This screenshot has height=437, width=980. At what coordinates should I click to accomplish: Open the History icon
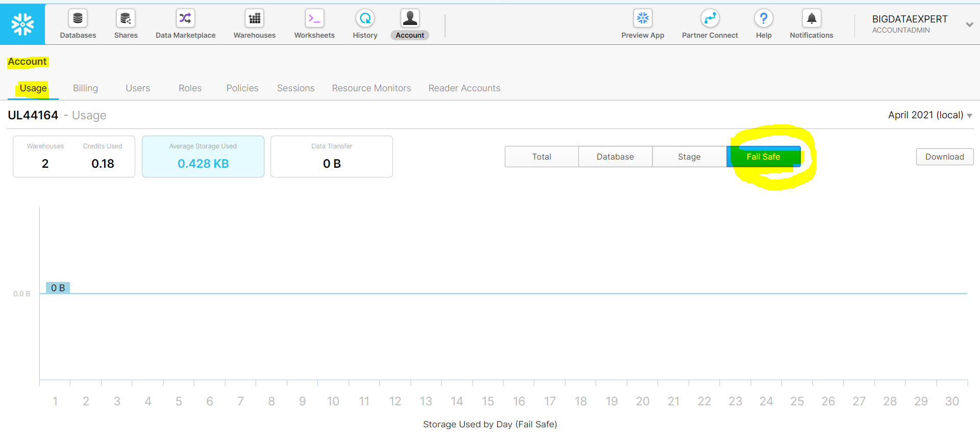pos(365,19)
